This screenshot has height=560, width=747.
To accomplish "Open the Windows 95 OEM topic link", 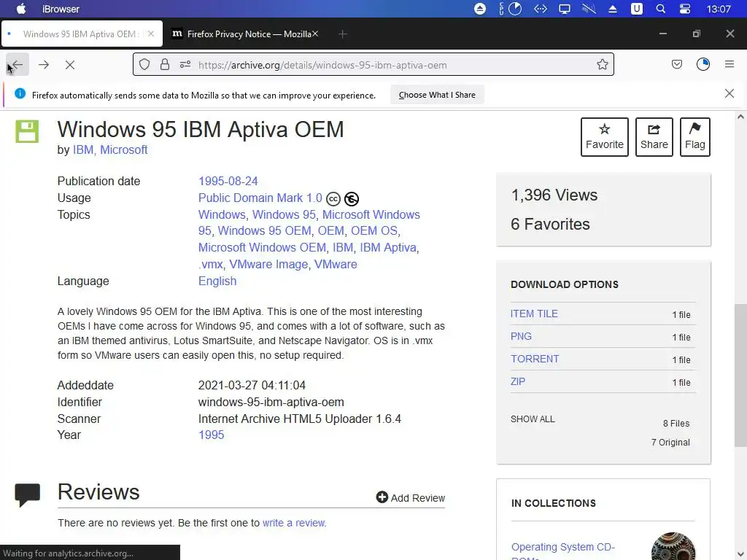I will click(x=264, y=230).
